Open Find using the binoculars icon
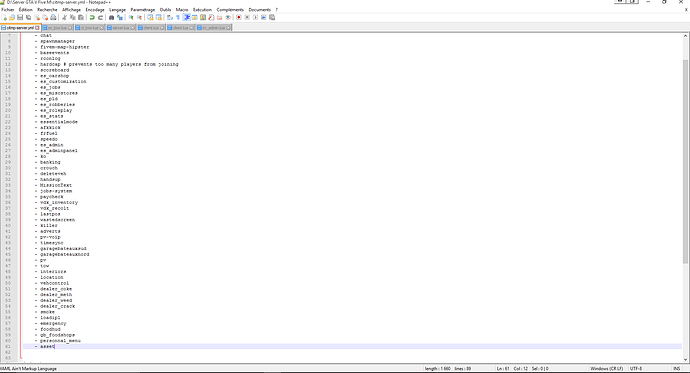The width and height of the screenshot is (690, 373). pos(111,18)
